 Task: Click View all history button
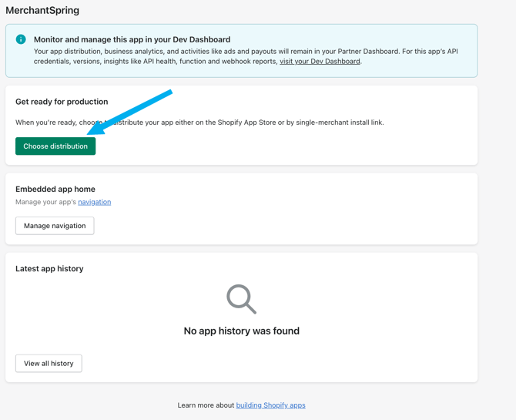[49, 364]
